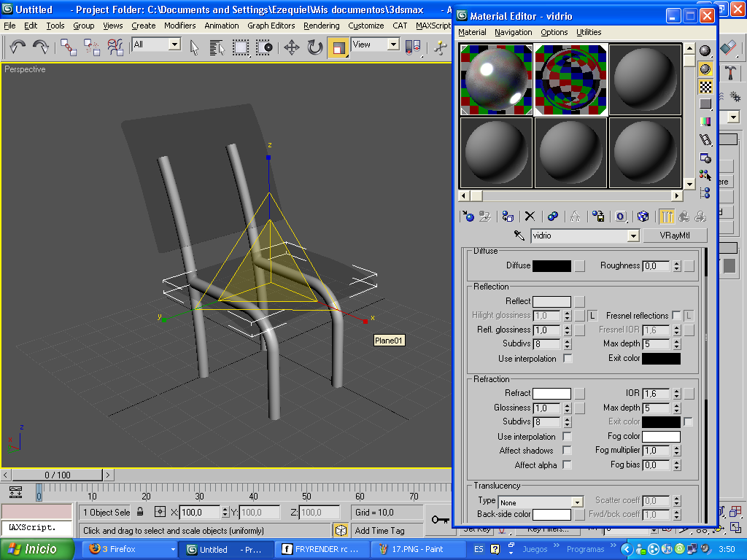Click Reset Map/Mtl X icon
Image resolution: width=747 pixels, height=560 pixels.
tap(530, 217)
